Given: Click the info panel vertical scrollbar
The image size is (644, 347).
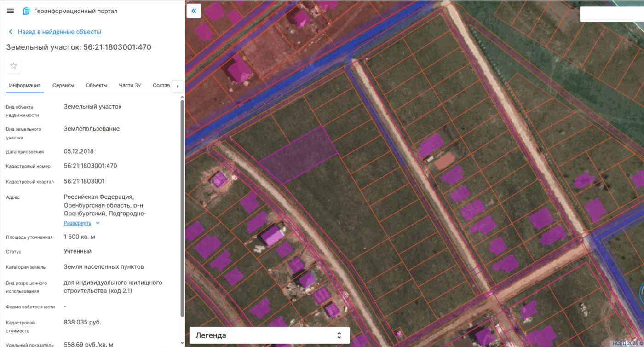Looking at the screenshot, I should coord(182,208).
